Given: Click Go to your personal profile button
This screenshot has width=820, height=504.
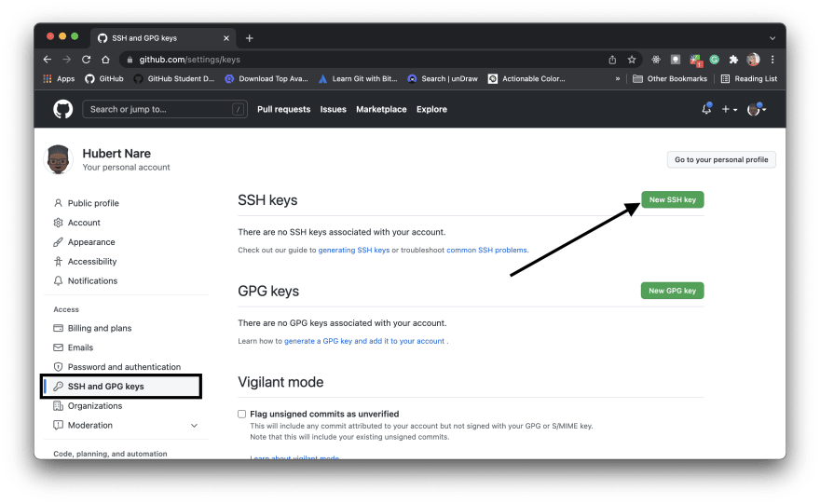Looking at the screenshot, I should pyautogui.click(x=721, y=159).
